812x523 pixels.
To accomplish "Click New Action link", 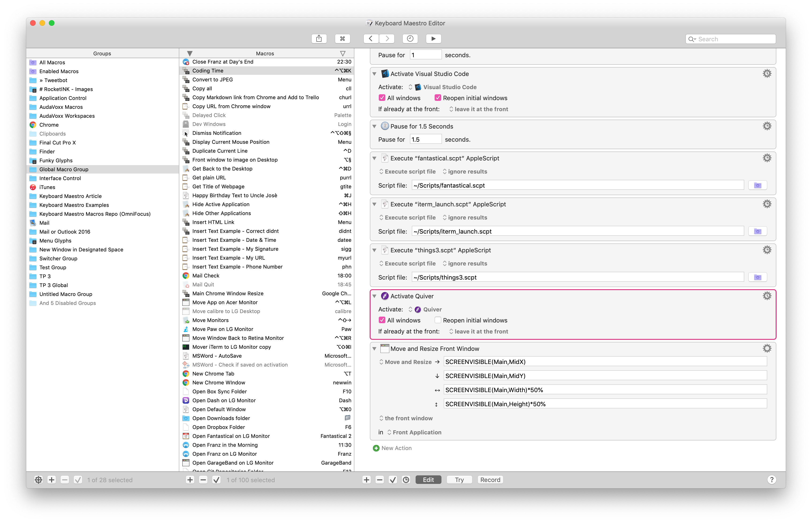I will 392,448.
